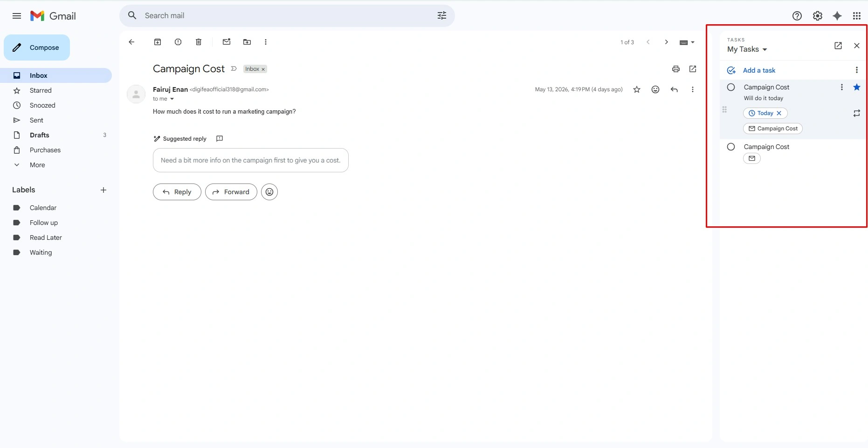Open the email in a new window
868x448 pixels.
click(693, 69)
